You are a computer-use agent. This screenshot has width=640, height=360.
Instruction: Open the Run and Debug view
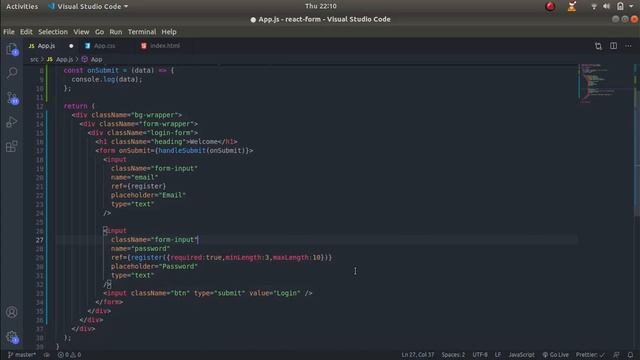(12, 122)
